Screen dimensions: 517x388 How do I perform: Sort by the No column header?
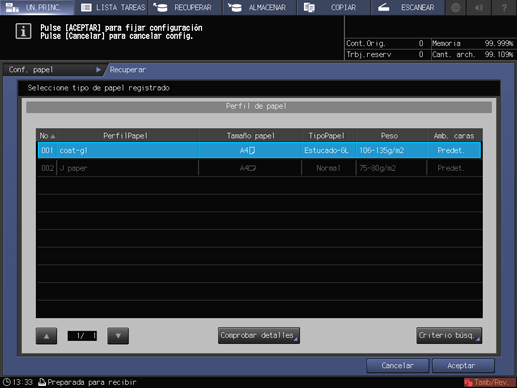tap(47, 136)
